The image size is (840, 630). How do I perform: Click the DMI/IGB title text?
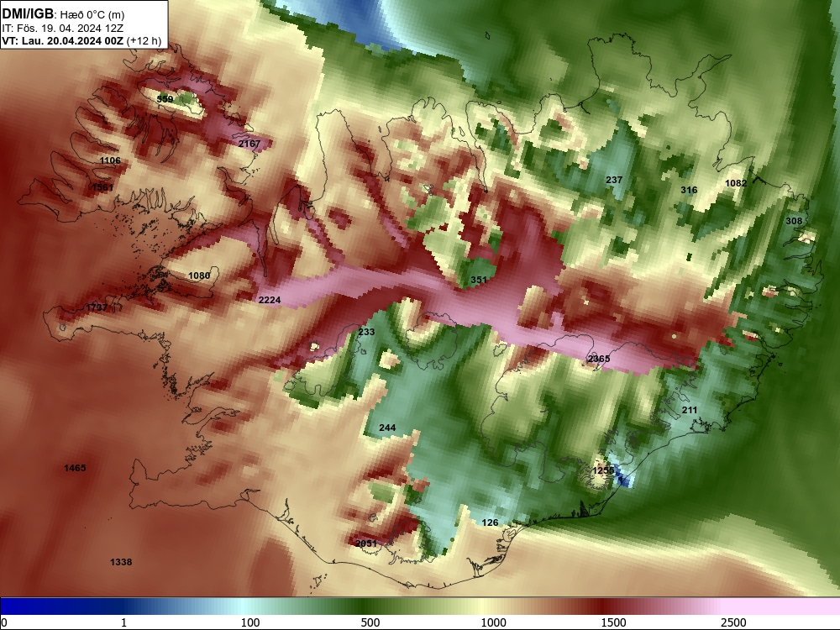[28, 14]
